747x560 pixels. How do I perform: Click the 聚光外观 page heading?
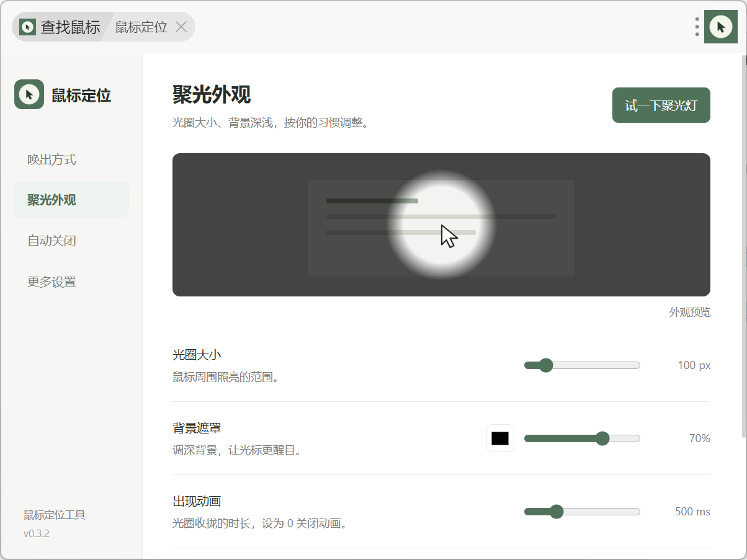tap(212, 95)
